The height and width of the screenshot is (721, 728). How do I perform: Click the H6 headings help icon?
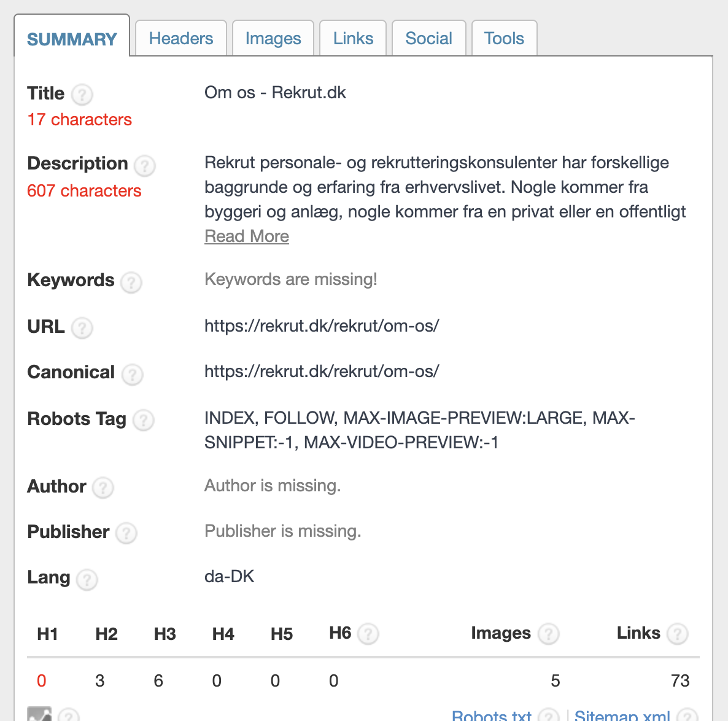click(x=368, y=634)
